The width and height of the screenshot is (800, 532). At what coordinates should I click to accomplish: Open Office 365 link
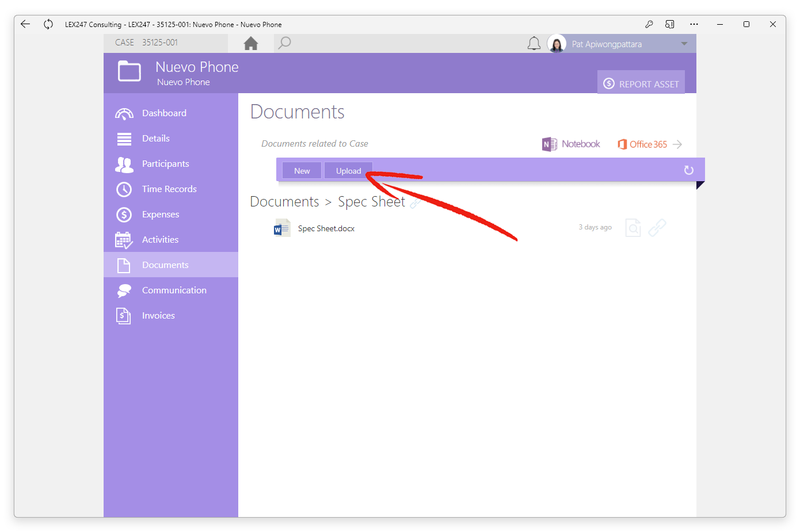pyautogui.click(x=649, y=144)
